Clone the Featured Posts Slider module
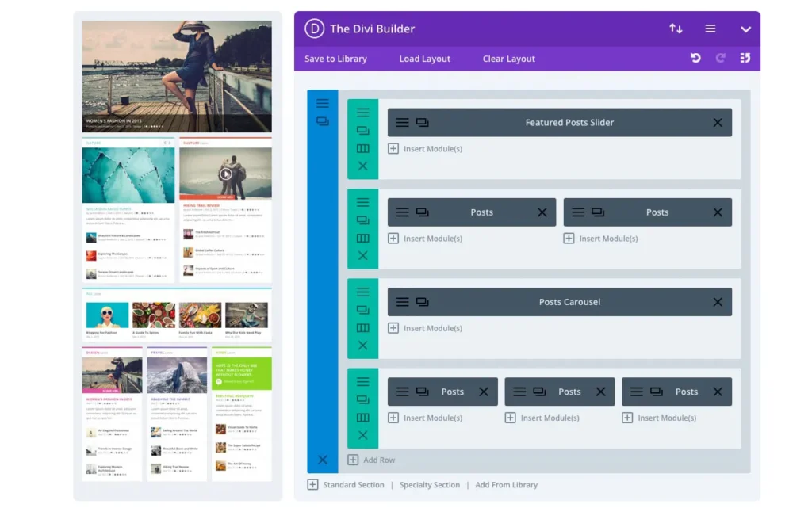Image resolution: width=812 pixels, height=508 pixels. click(422, 123)
